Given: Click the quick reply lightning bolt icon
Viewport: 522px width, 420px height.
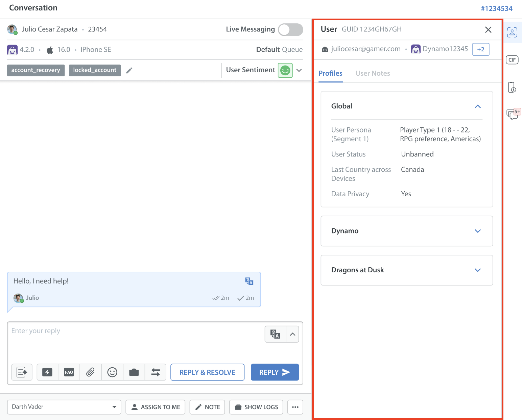Looking at the screenshot, I should [x=47, y=372].
